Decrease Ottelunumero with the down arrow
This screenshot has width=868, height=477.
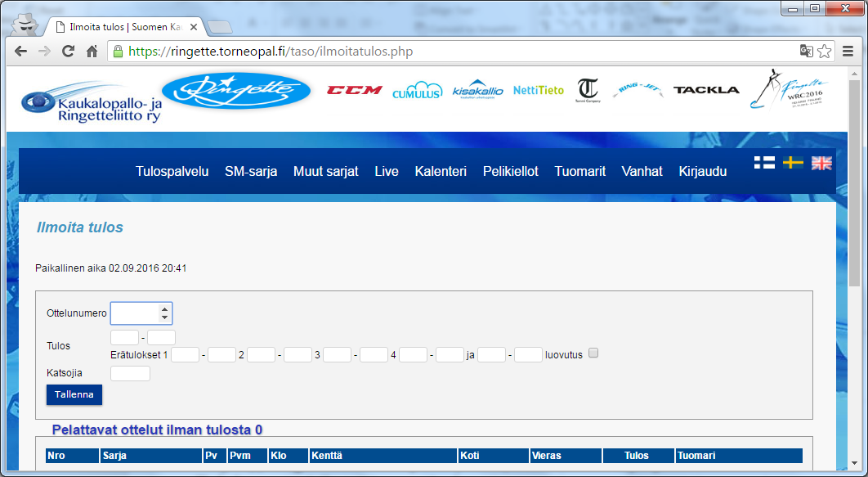164,317
